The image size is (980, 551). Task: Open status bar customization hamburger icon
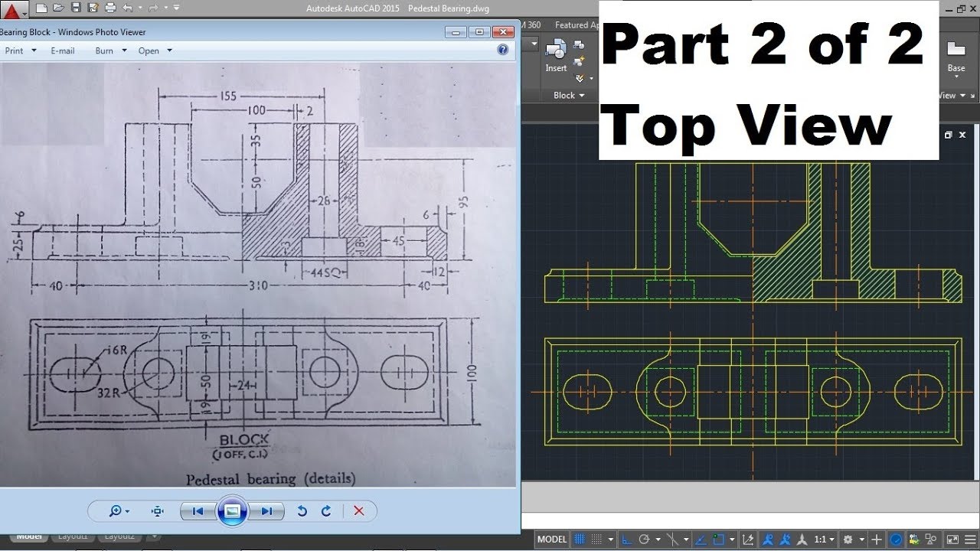click(970, 540)
